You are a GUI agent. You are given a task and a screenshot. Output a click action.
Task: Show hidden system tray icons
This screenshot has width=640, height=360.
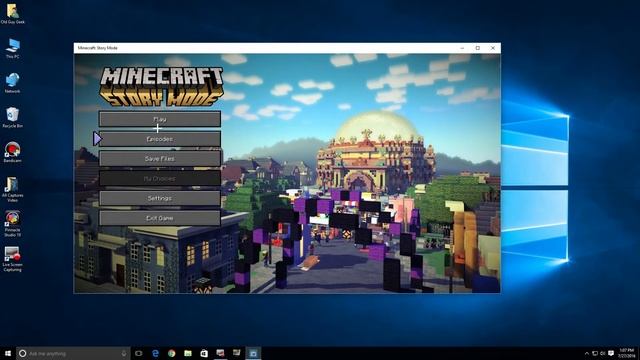(x=587, y=353)
